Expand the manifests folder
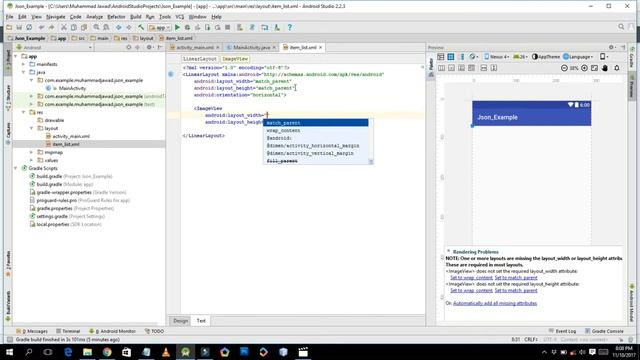 24,64
